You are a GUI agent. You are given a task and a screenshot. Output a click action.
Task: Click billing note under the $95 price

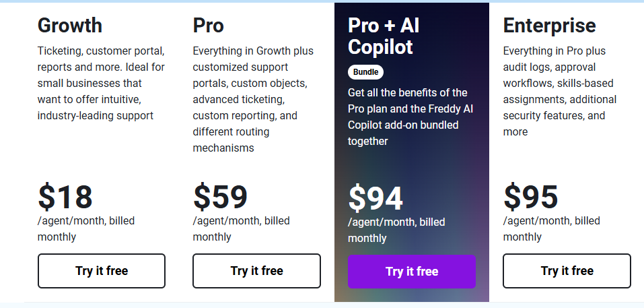[551, 228]
